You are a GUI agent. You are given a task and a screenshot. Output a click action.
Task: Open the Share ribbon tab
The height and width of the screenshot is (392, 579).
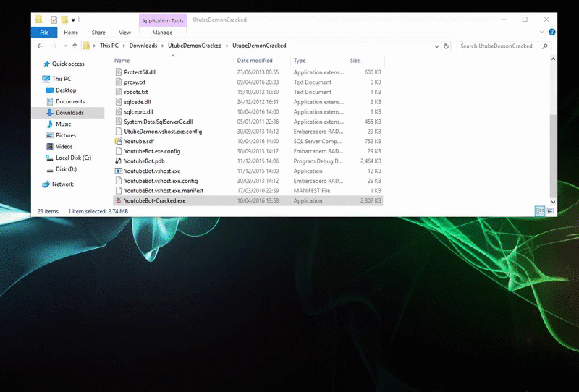98,33
